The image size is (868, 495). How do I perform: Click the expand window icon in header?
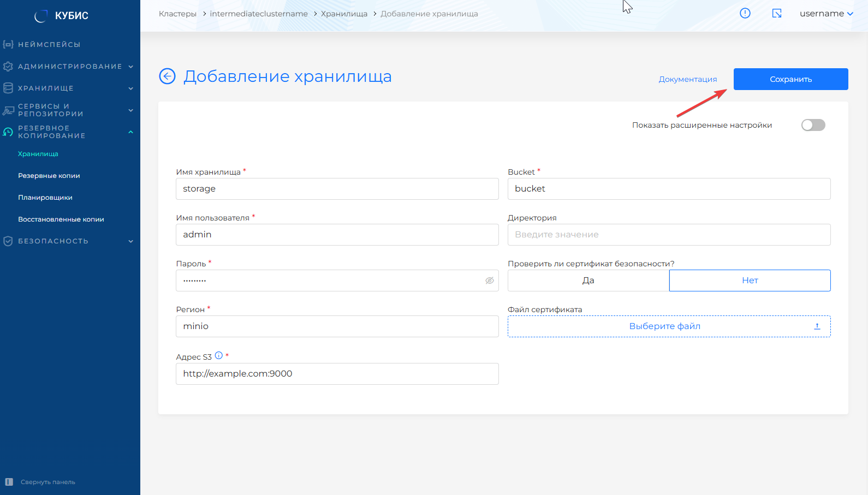pos(777,14)
